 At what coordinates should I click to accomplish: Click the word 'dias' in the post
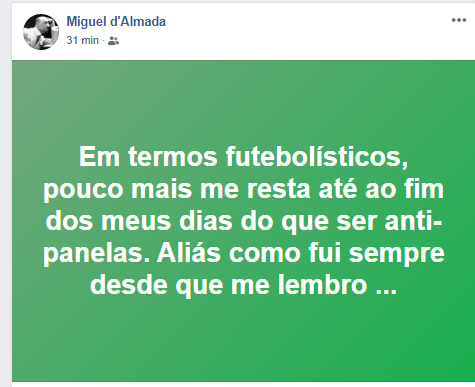(x=206, y=221)
